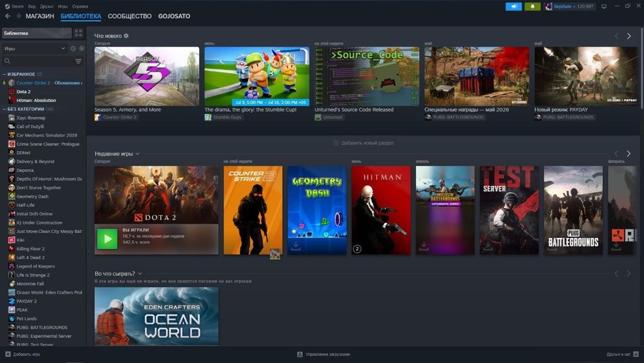
Task: Expand the Недавние игры shelf dropdown
Action: point(138,153)
